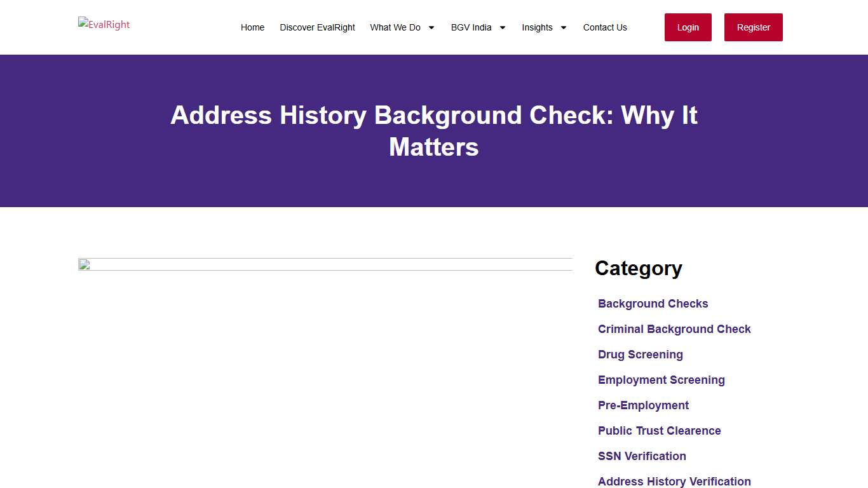This screenshot has width=868, height=488.
Task: Open the Pre-Employment category
Action: point(643,405)
